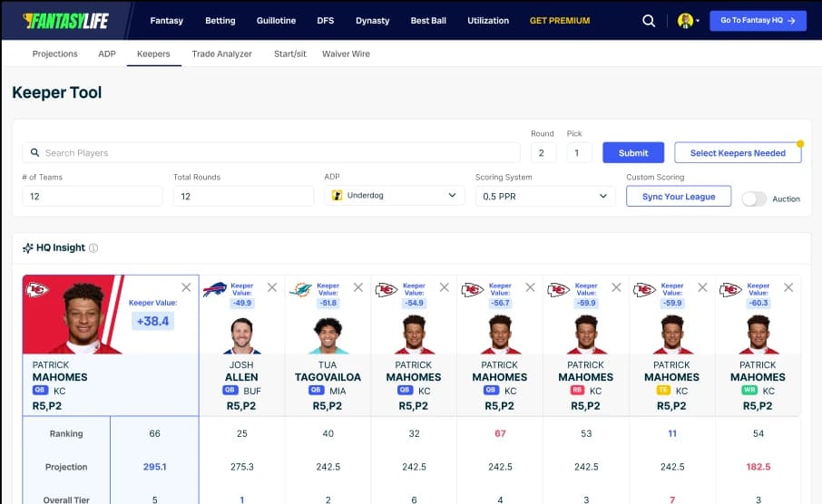Click the QB badge under Tua Tagovailoa
The image size is (822, 504).
click(316, 391)
